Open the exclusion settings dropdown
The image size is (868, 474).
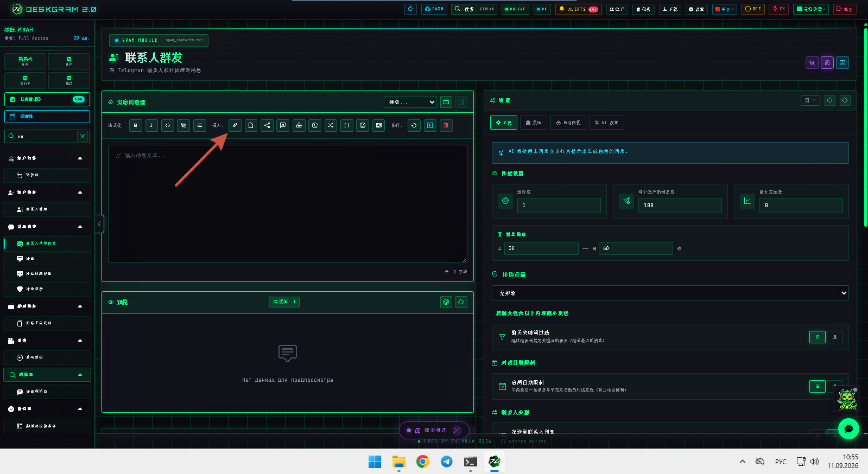point(670,293)
